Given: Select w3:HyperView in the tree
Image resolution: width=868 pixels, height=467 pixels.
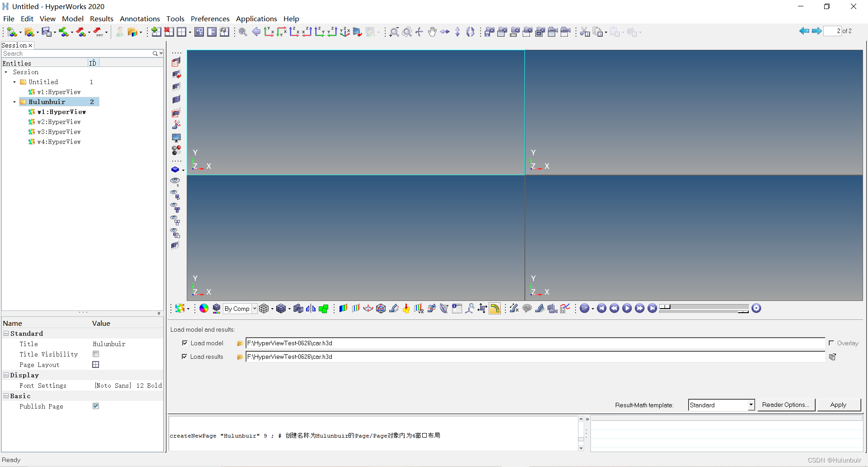Looking at the screenshot, I should [x=59, y=132].
